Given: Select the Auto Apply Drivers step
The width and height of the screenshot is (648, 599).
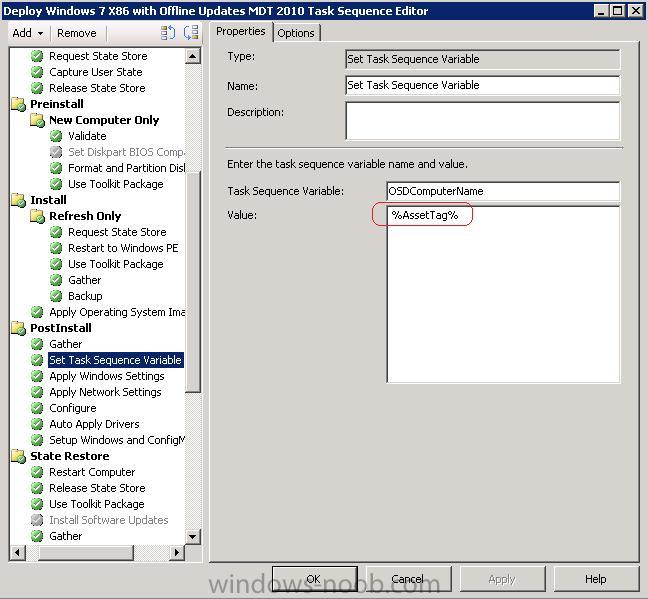Looking at the screenshot, I should pyautogui.click(x=94, y=424).
